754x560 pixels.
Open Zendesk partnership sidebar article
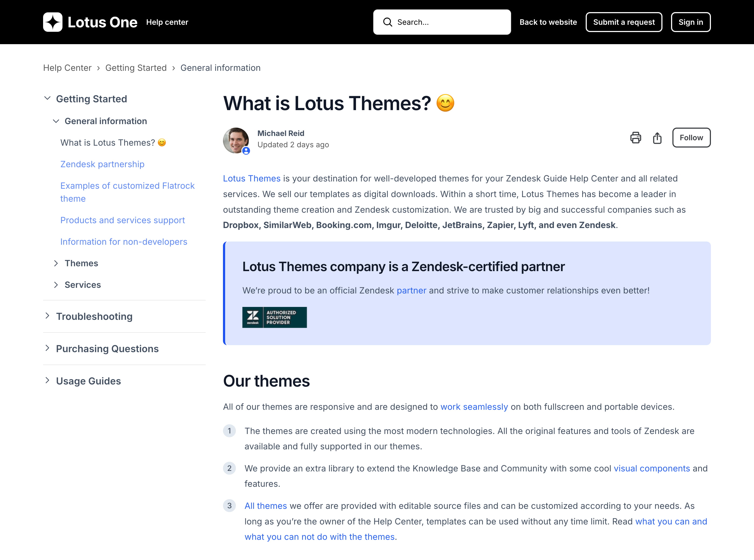(x=102, y=164)
